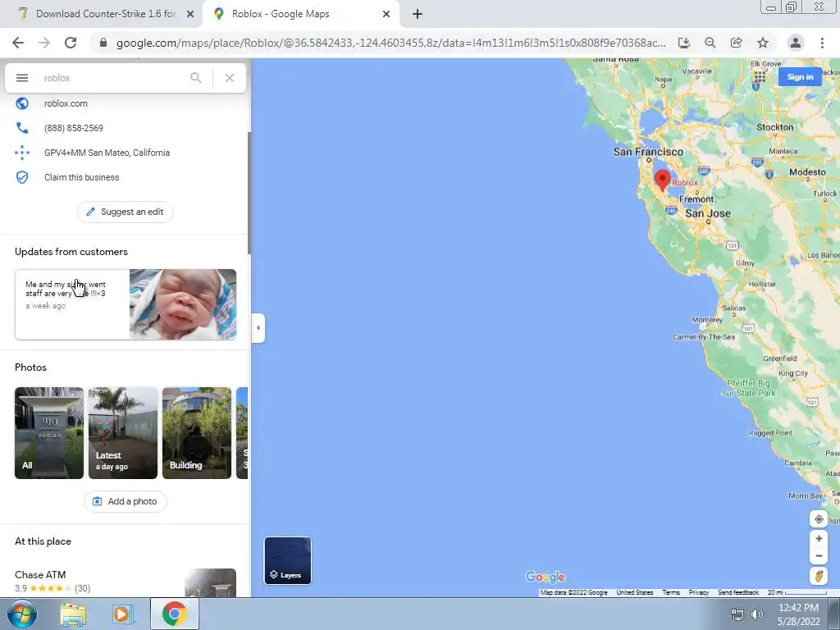Open the roblox.com website link
840x630 pixels.
click(66, 103)
